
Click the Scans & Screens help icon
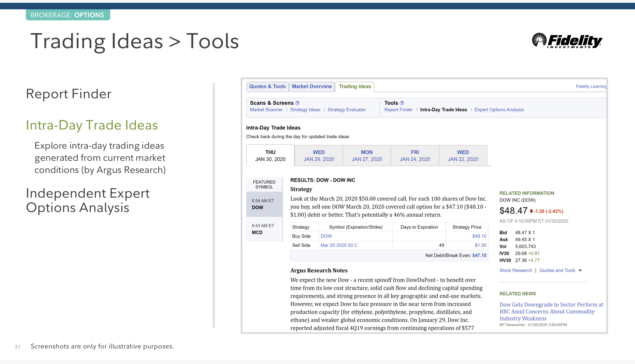click(297, 103)
